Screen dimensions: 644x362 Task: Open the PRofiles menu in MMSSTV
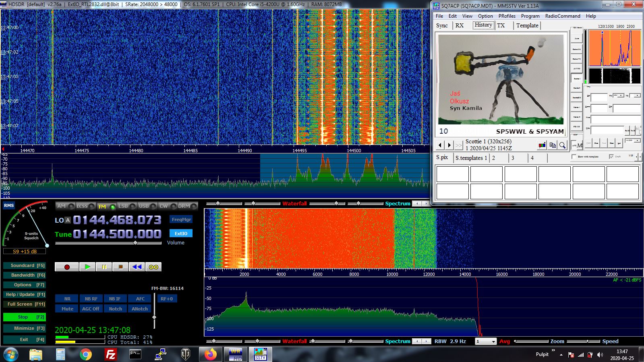(x=507, y=16)
